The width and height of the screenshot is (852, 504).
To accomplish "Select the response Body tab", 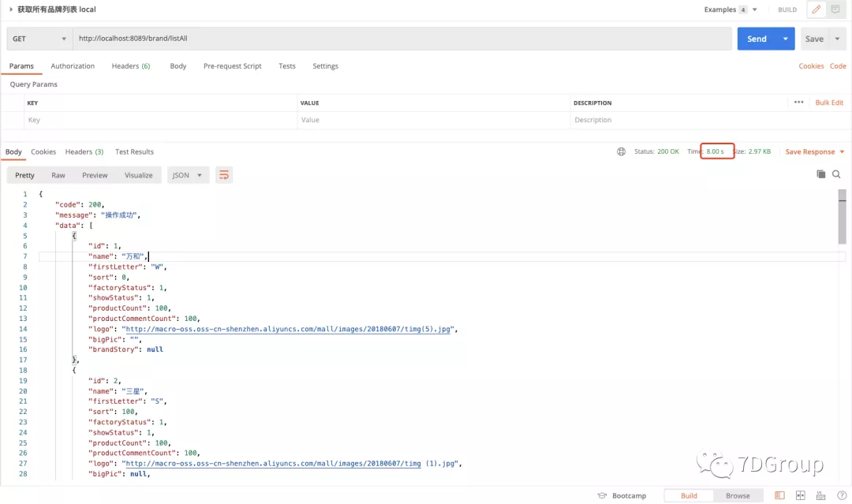I will (x=13, y=151).
